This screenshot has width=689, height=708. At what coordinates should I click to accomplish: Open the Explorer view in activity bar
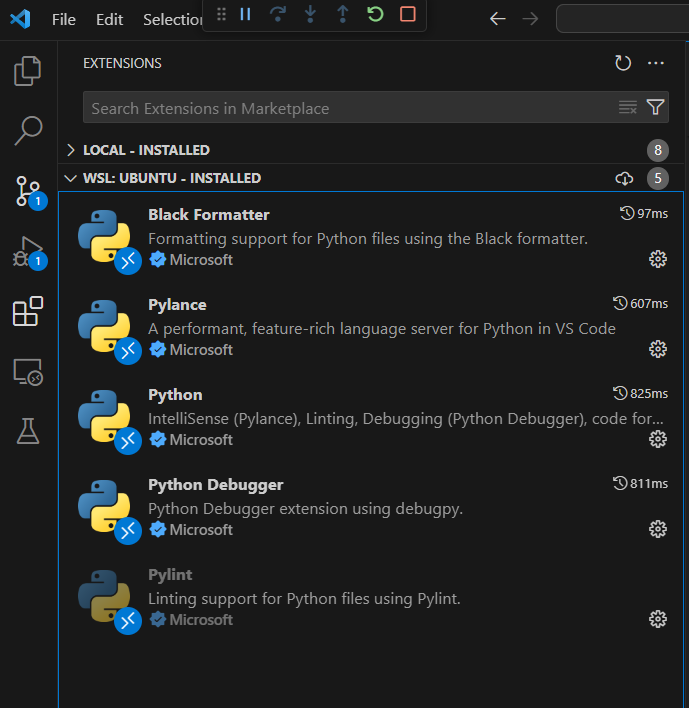pyautogui.click(x=28, y=71)
